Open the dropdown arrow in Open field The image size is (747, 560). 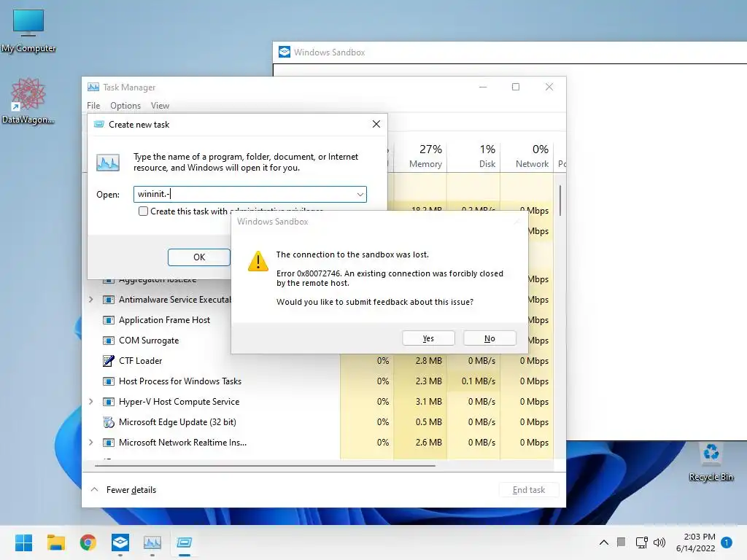(x=360, y=194)
